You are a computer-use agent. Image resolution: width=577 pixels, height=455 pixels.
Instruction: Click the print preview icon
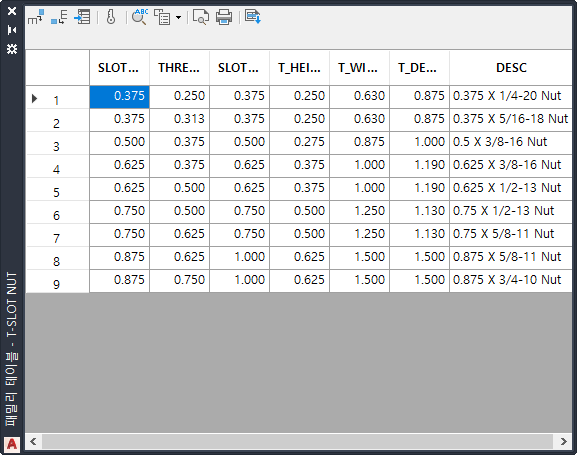[x=201, y=17]
